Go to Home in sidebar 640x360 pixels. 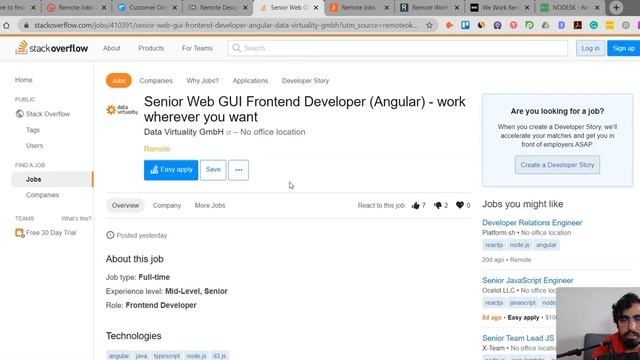tap(24, 80)
